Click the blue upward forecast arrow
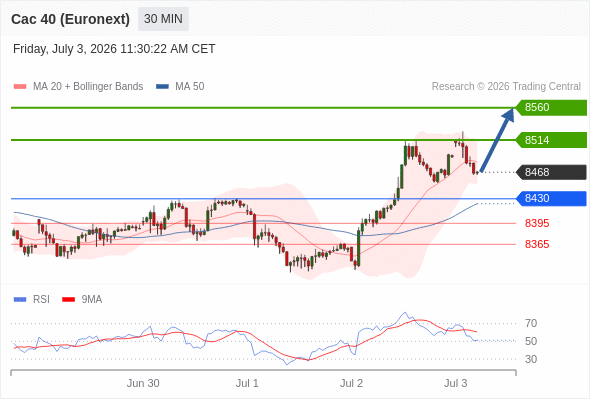 497,140
